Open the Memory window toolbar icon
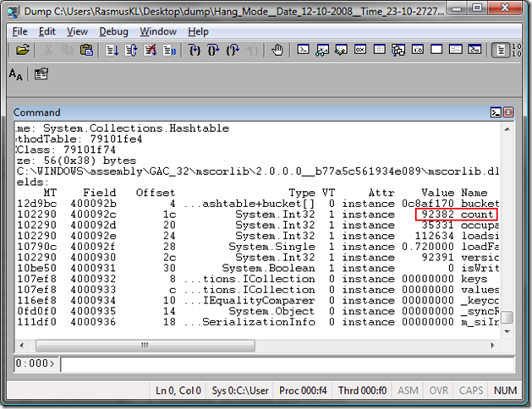Screen dimensions: 532x409 (x=379, y=50)
